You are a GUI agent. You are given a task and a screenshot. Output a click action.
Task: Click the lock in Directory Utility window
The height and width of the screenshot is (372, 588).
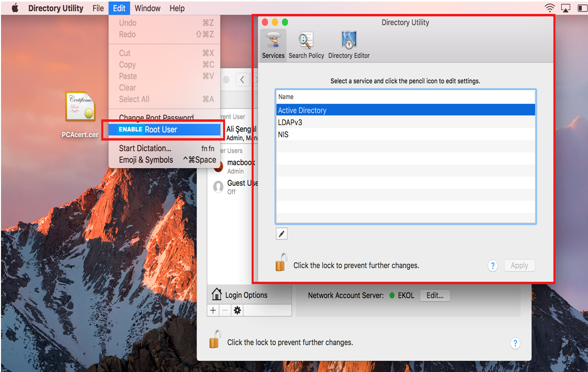pos(281,262)
